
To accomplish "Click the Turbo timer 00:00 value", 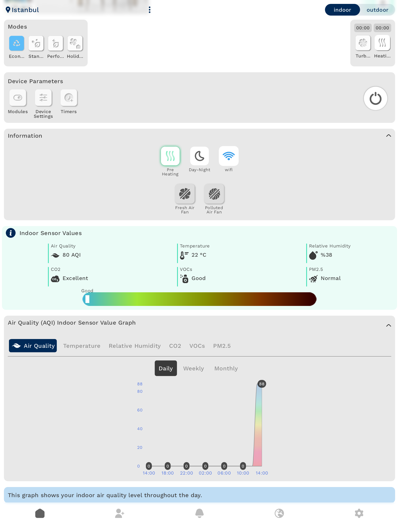I will (x=363, y=28).
